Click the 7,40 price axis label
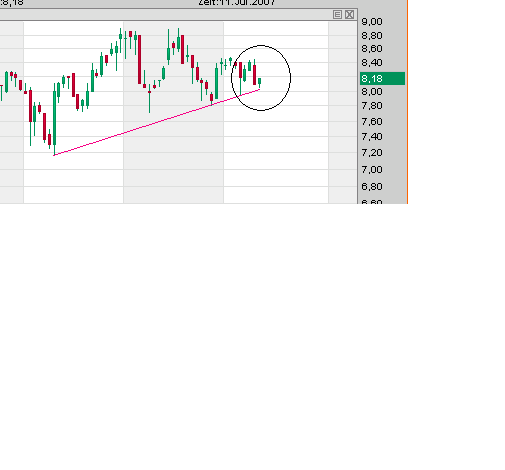 372,136
